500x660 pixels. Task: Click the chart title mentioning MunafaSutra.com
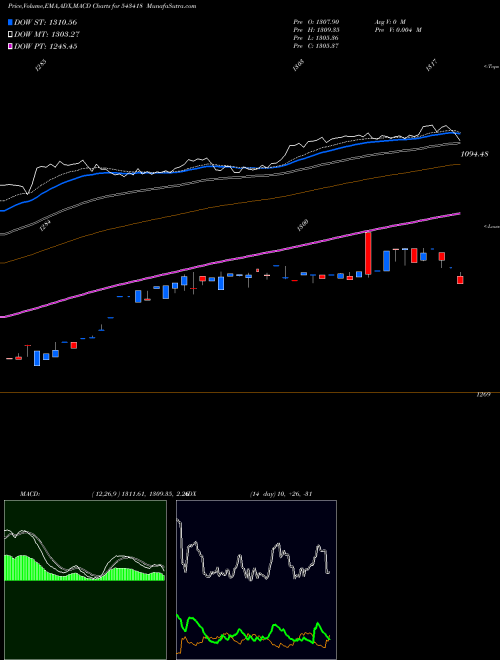pos(102,6)
